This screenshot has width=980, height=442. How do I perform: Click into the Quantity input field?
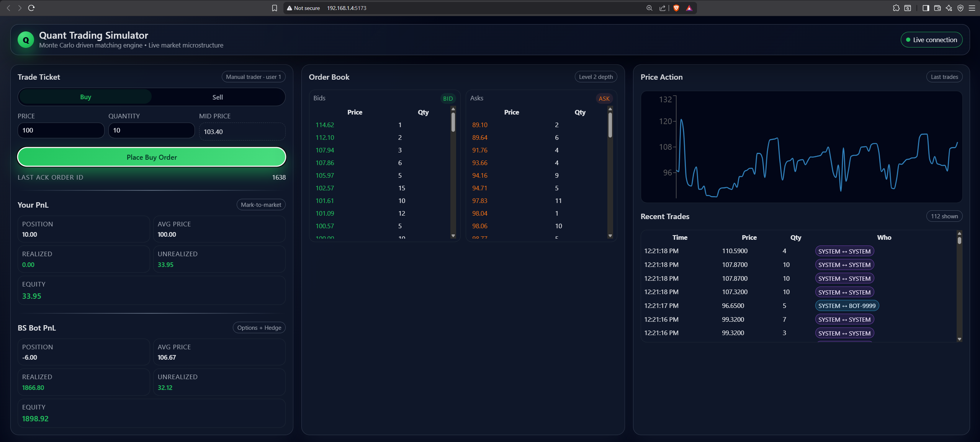151,131
